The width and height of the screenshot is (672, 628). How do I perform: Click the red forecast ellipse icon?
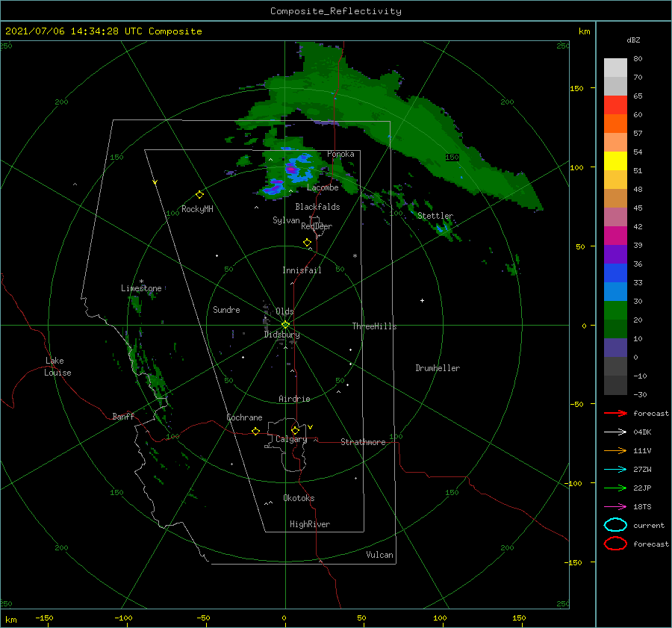[615, 544]
